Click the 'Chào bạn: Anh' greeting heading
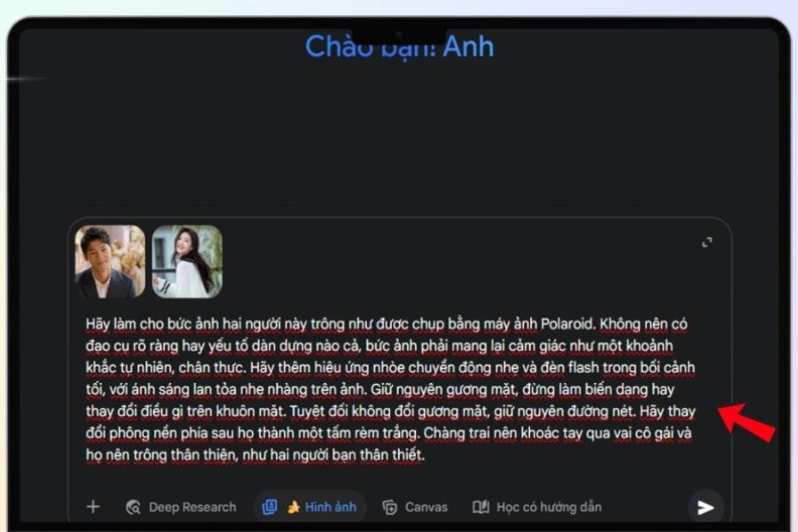Viewport: 798px width, 532px height. click(400, 47)
